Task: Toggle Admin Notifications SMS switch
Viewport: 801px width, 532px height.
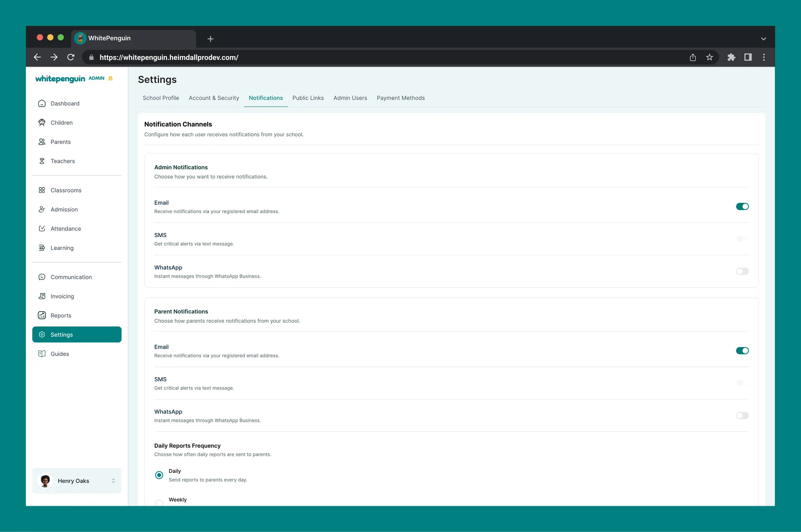Action: pos(742,239)
